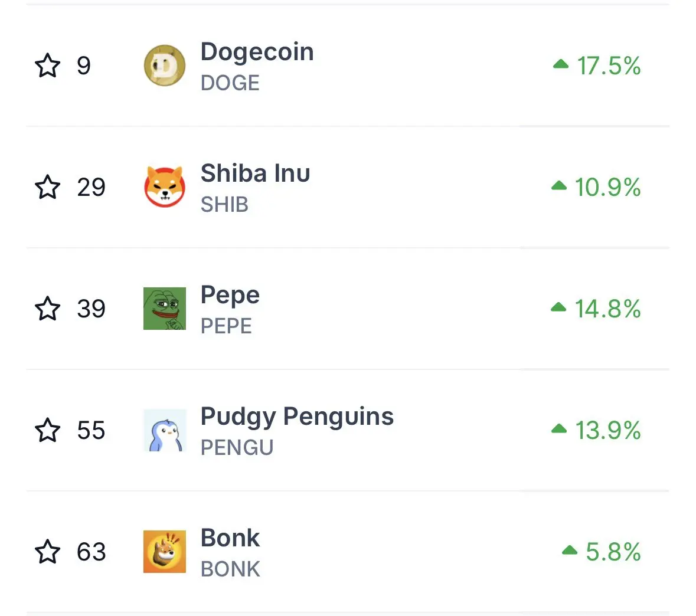Toggle the Shiba Inu watchlist star
The width and height of the screenshot is (696, 616).
click(47, 187)
